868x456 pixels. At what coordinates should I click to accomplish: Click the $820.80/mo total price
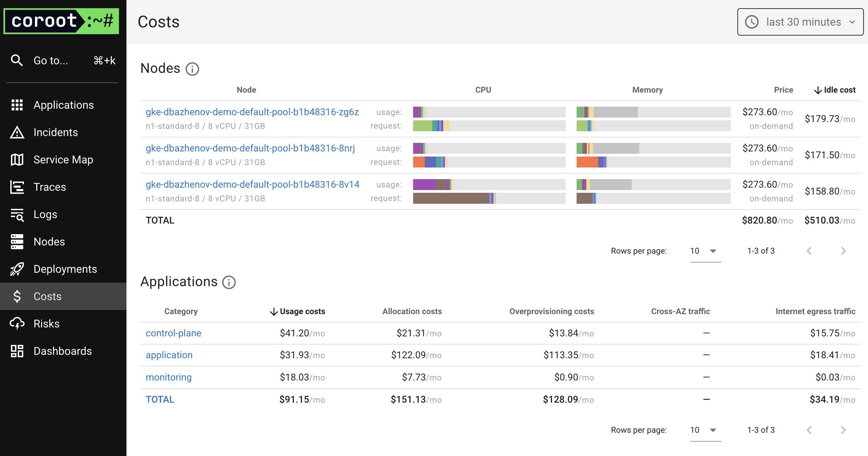[767, 220]
